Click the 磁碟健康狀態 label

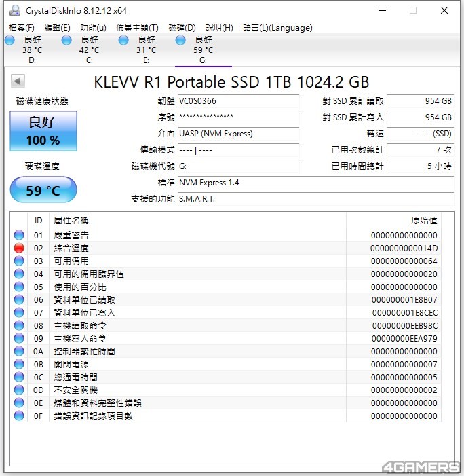(42, 101)
